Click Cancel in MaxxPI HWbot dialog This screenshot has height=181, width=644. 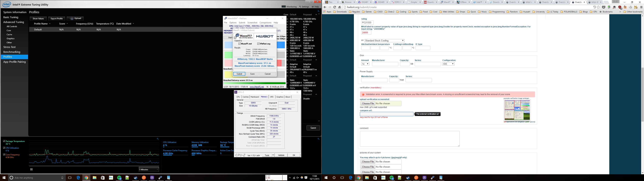click(267, 74)
